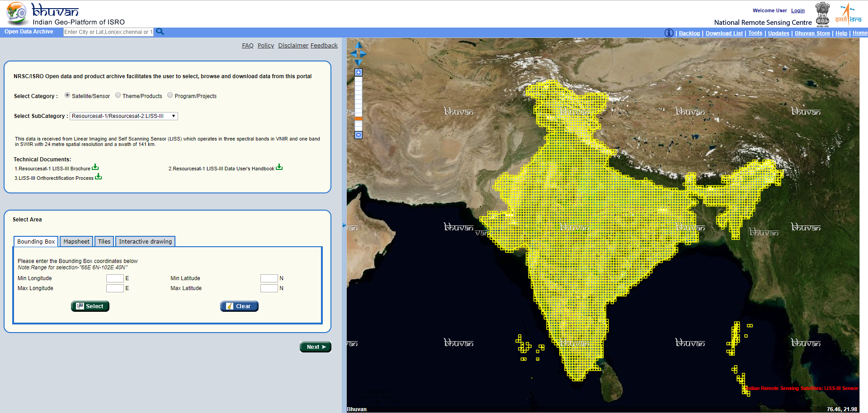Open the Policy link
This screenshot has height=413, width=868.
[x=266, y=46]
